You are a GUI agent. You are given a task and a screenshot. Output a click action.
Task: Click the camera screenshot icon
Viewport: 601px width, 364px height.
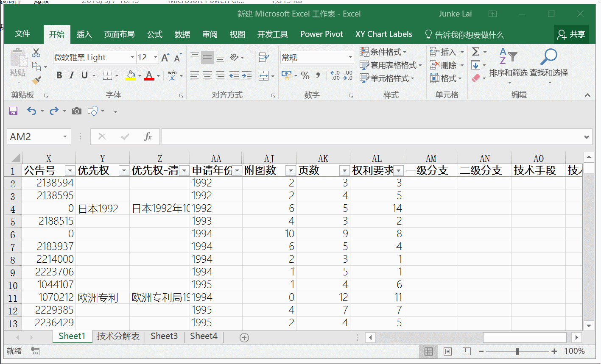(x=76, y=111)
